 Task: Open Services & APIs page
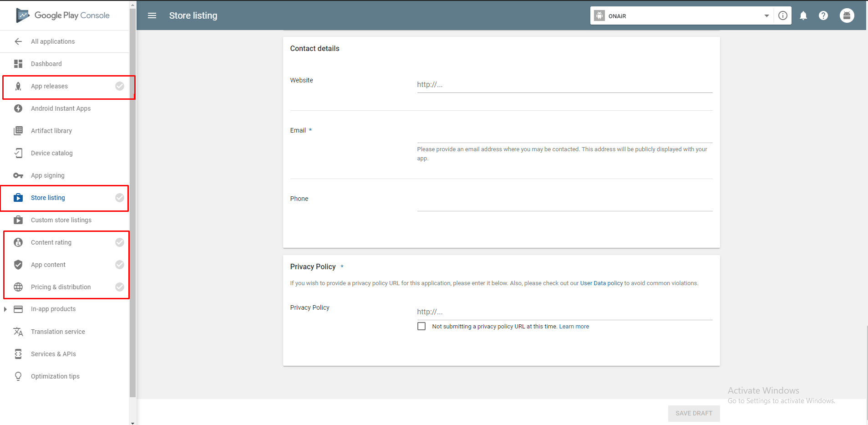[54, 354]
